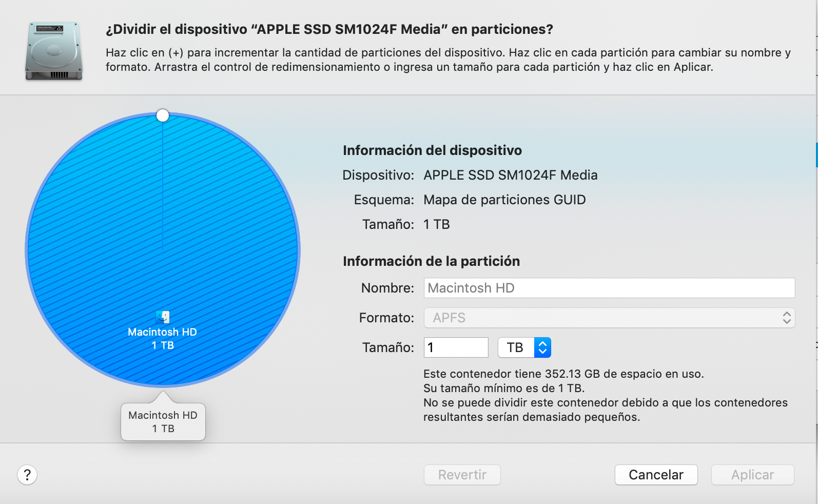Screen dimensions: 818x504
Task: Click the 'Formato:' label
Action: 387,318
